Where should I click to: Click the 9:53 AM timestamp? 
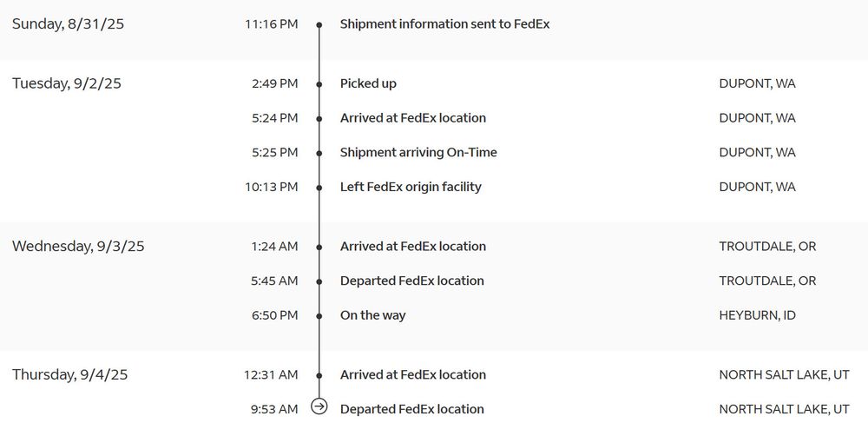click(x=273, y=409)
